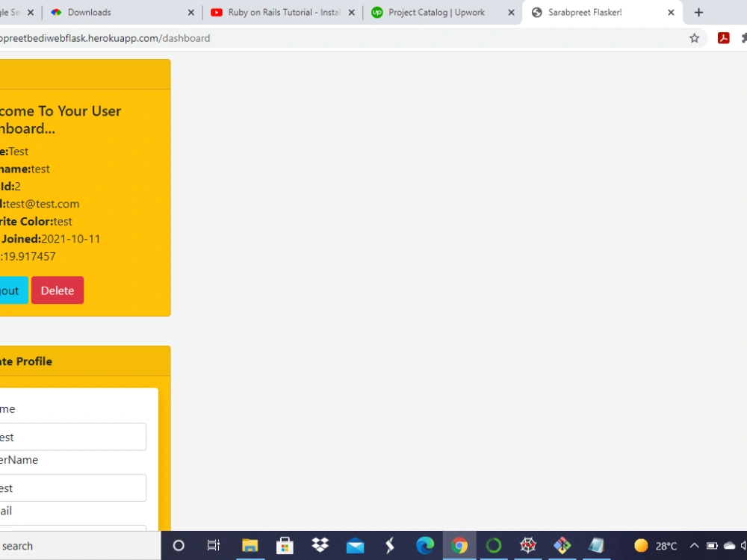747x560 pixels.
Task: Open Task View on the taskbar
Action: tap(214, 546)
